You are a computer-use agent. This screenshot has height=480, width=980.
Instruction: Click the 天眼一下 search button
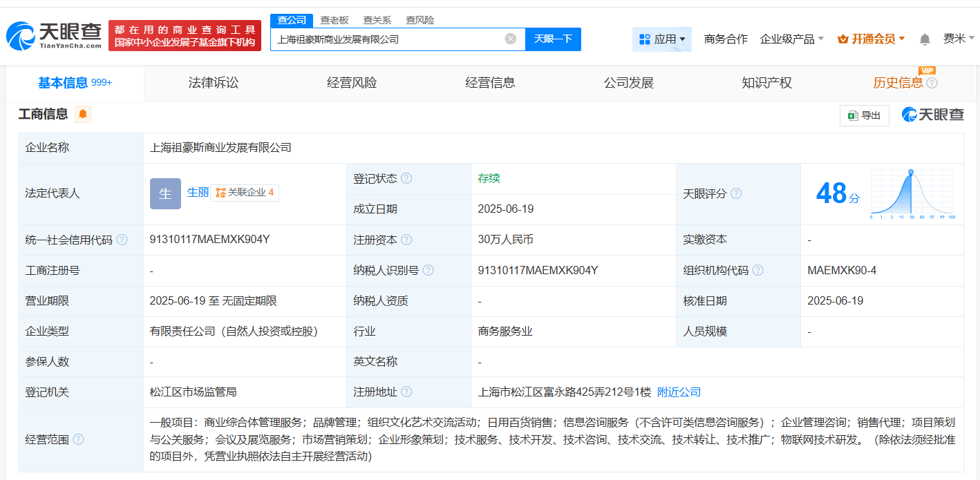pos(553,39)
